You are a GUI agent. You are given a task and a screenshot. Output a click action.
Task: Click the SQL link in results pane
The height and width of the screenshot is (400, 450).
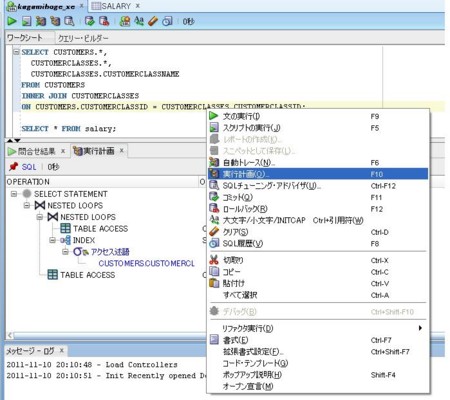tap(29, 167)
